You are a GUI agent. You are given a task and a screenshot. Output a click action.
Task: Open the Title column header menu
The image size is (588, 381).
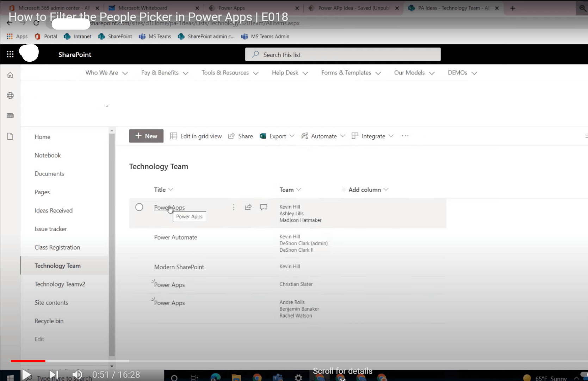[164, 190]
